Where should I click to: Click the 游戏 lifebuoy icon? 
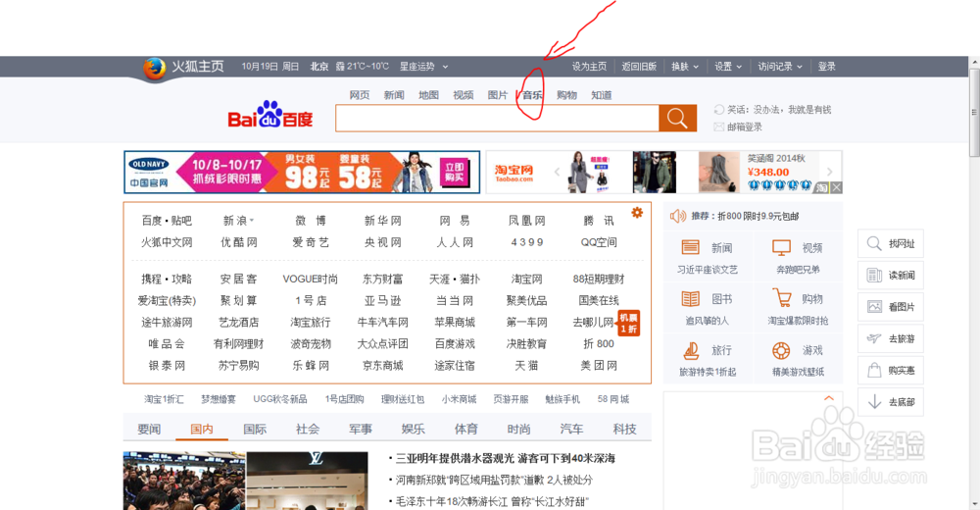[x=781, y=350]
